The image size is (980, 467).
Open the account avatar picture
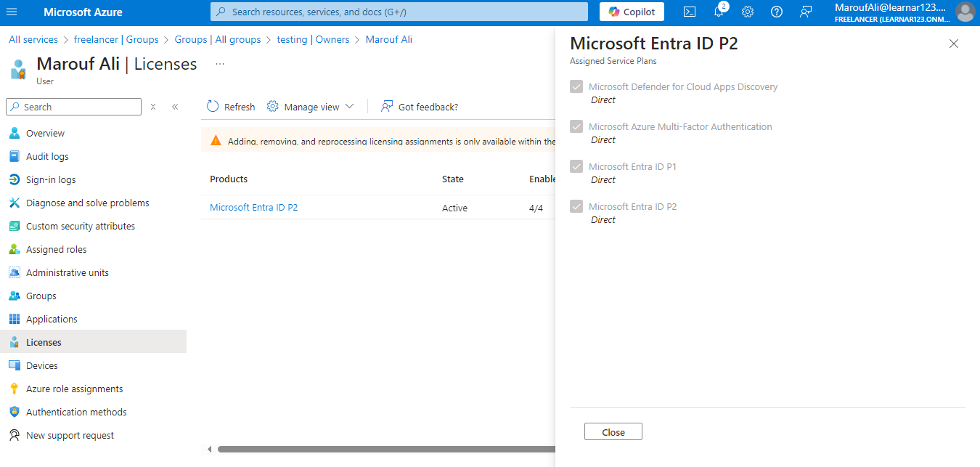965,12
